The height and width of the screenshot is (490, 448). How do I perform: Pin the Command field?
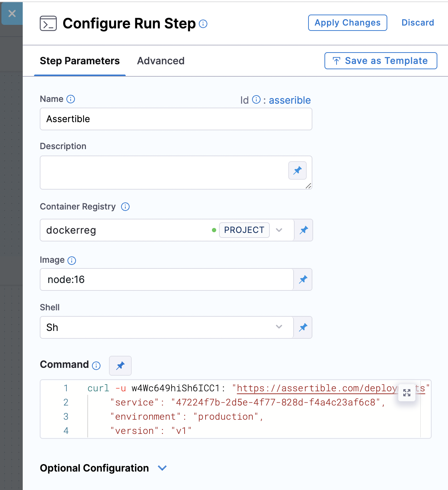(120, 365)
